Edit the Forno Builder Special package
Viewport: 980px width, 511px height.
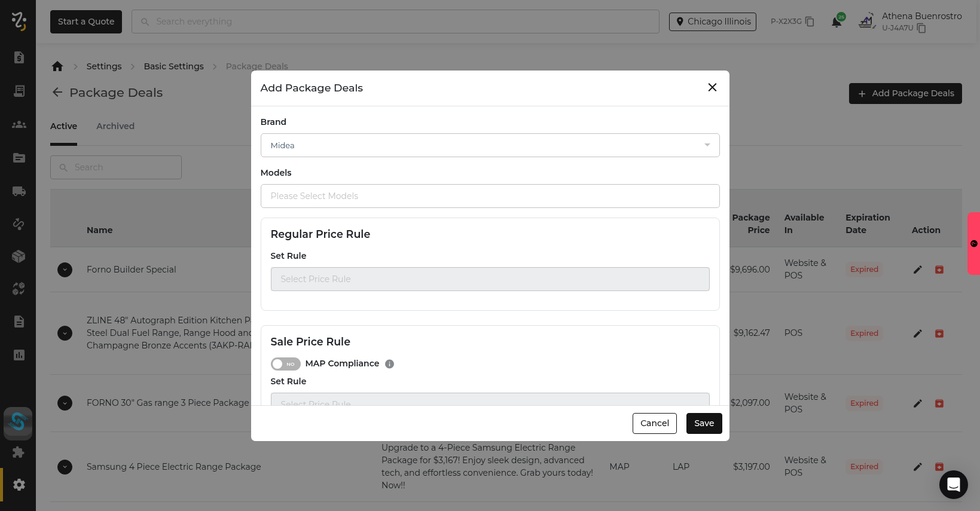point(918,270)
